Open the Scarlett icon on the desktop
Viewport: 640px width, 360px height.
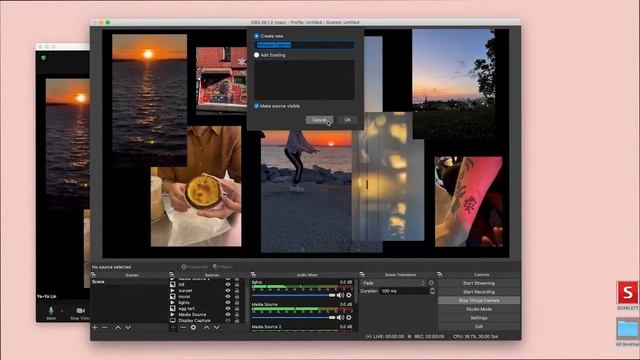coord(627,292)
